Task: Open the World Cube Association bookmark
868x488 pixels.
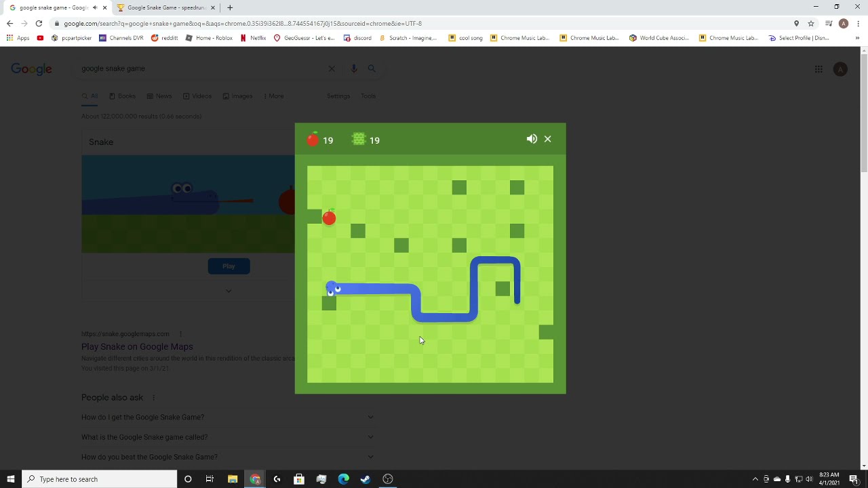Action: pos(659,38)
